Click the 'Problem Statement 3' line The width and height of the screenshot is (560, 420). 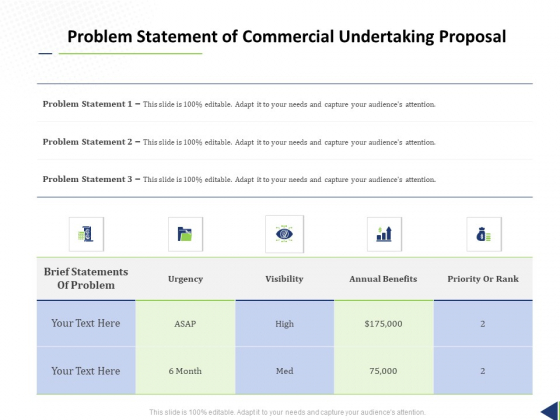click(x=239, y=179)
